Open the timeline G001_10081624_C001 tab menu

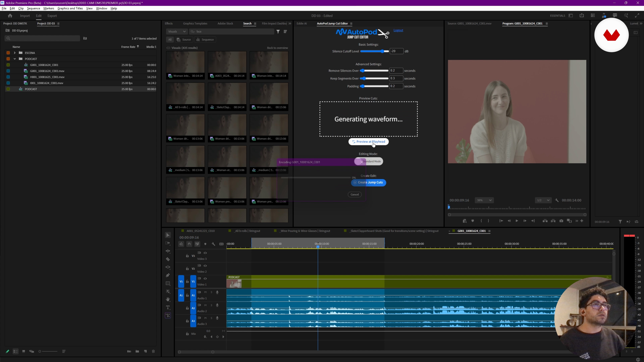pos(489,231)
